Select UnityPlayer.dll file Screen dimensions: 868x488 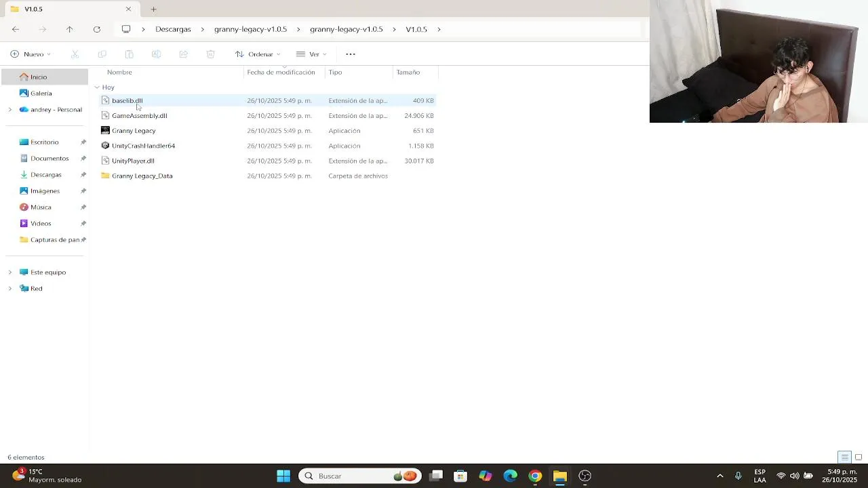[133, 161]
